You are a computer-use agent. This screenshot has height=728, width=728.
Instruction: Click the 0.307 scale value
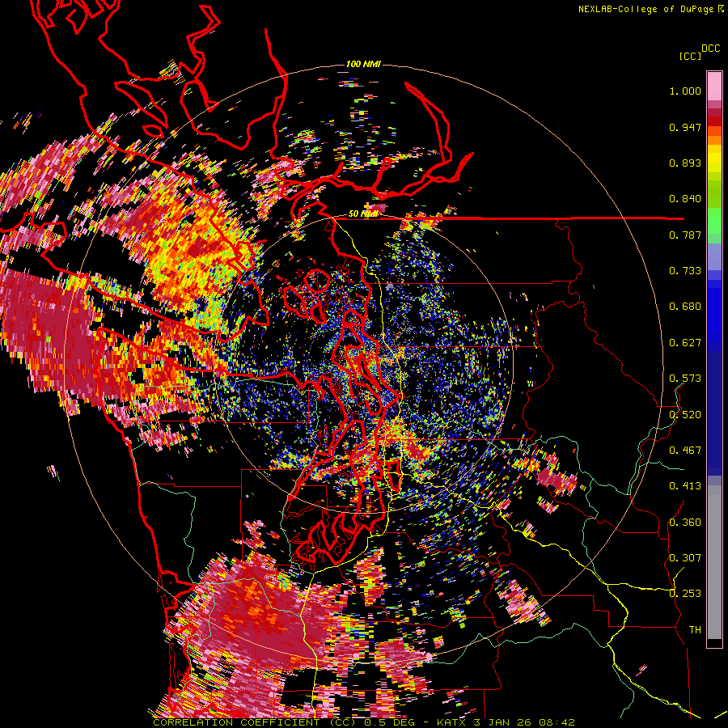coord(685,557)
